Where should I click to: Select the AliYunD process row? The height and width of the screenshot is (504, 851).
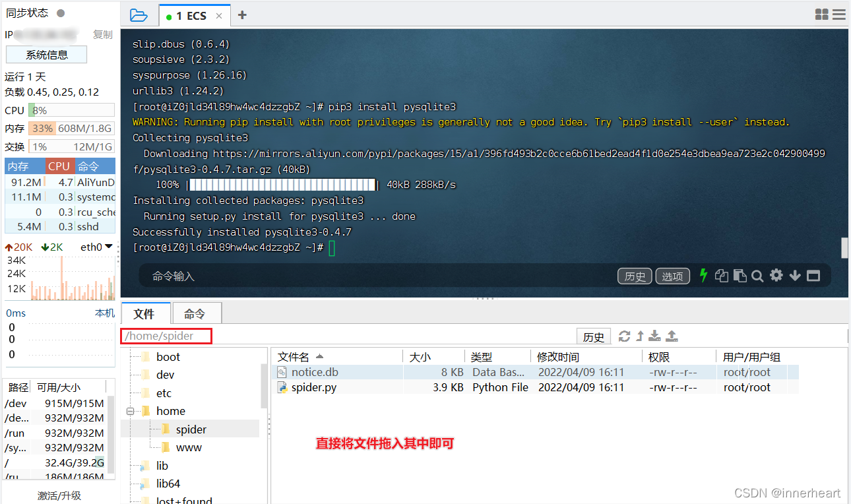coord(60,182)
